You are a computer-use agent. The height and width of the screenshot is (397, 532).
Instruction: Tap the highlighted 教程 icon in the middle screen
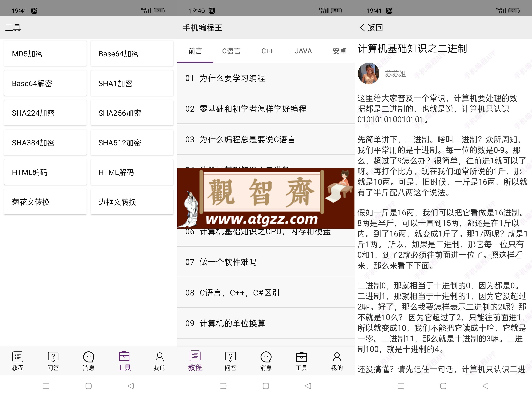[x=195, y=356]
